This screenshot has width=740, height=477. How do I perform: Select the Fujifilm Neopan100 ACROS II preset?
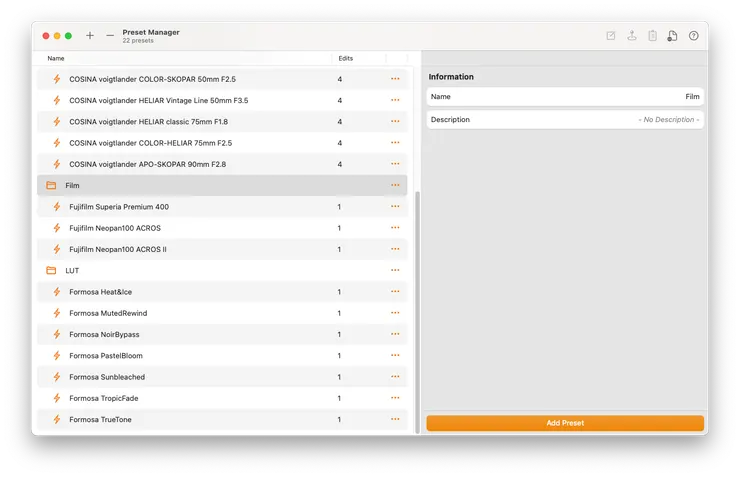(x=222, y=249)
